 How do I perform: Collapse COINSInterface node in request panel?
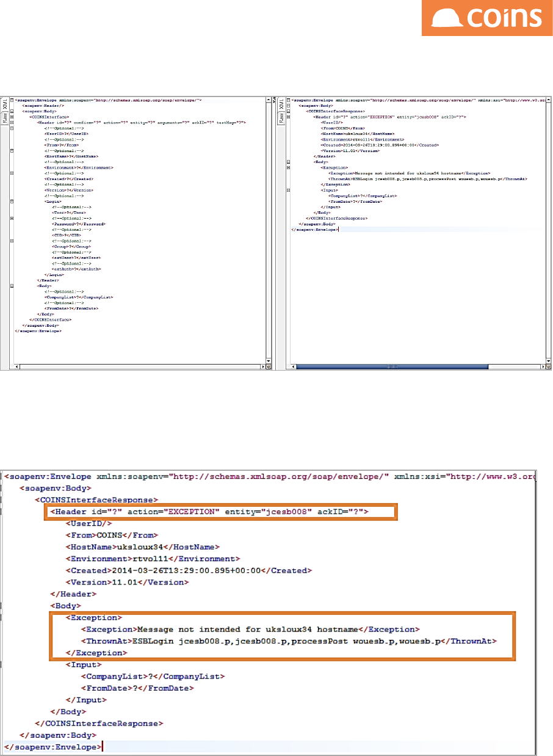[12, 117]
